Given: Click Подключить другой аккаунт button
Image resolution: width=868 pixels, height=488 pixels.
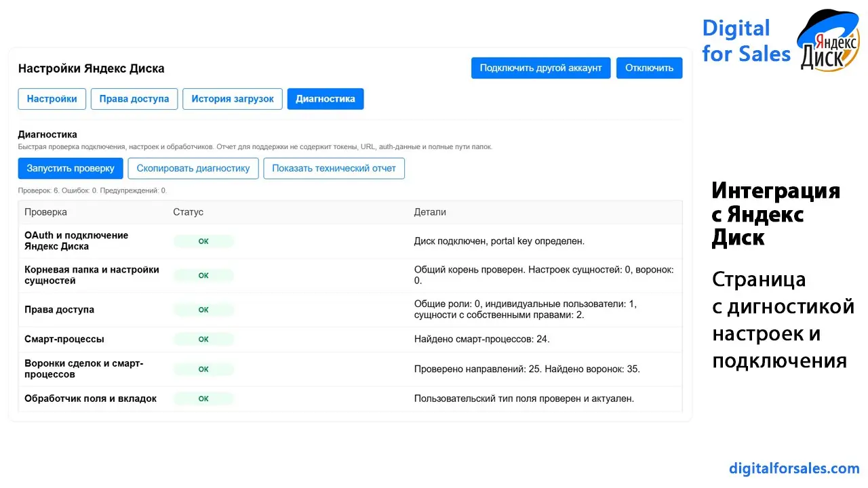Looking at the screenshot, I should click(x=541, y=68).
